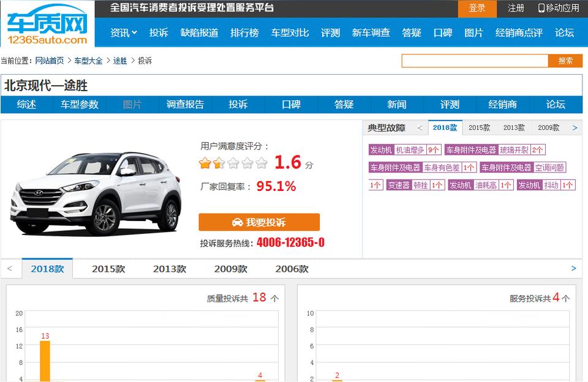
Task: Click right arrow of model-year tabs
Action: pyautogui.click(x=573, y=268)
